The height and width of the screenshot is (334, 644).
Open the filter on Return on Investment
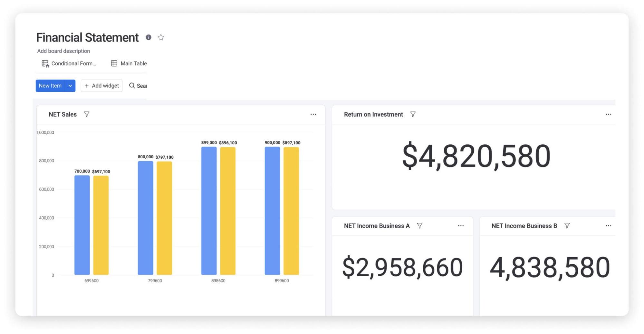pyautogui.click(x=413, y=114)
